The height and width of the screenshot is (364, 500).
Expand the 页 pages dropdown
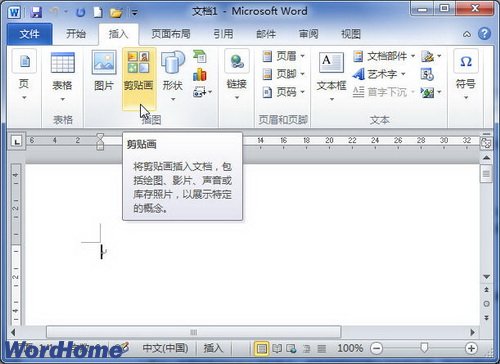tap(24, 75)
